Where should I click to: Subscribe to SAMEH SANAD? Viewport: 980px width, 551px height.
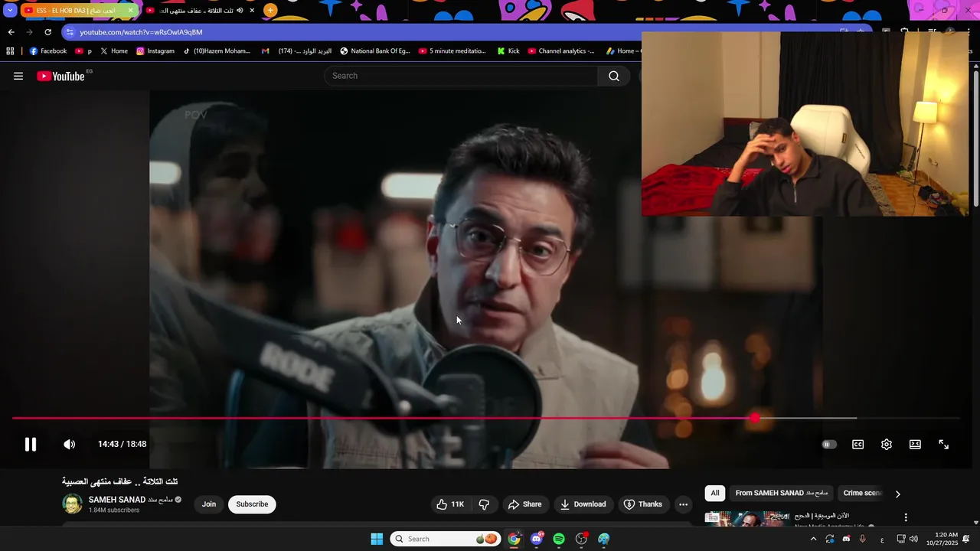point(252,504)
